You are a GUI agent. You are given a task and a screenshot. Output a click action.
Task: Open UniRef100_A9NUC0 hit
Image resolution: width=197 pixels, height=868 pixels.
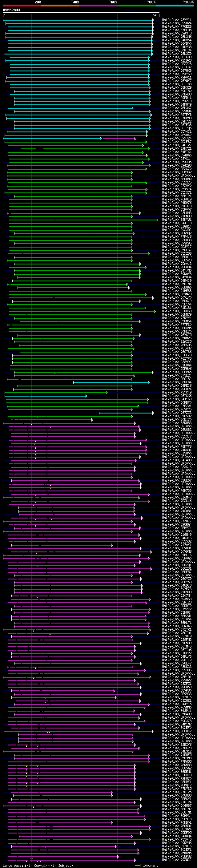coord(177,778)
